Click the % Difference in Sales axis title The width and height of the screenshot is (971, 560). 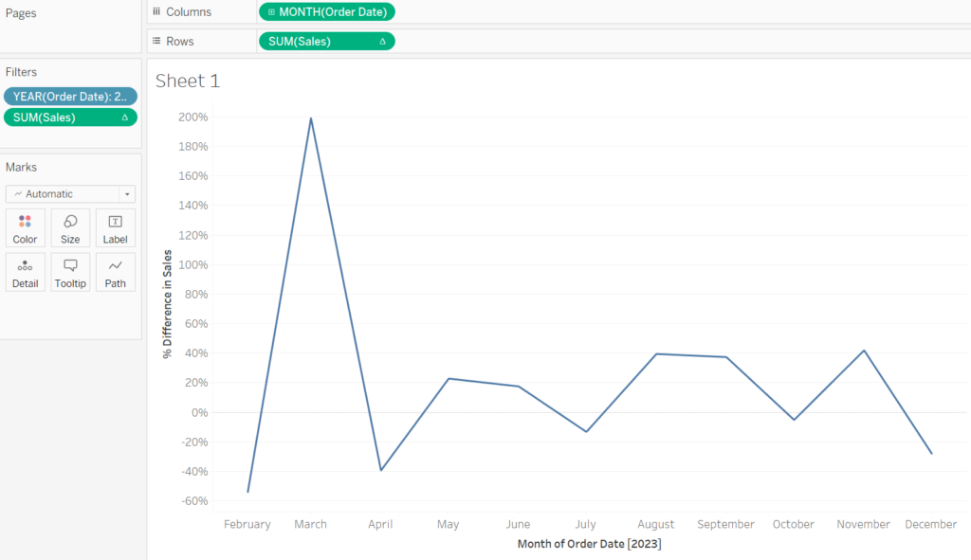click(167, 304)
